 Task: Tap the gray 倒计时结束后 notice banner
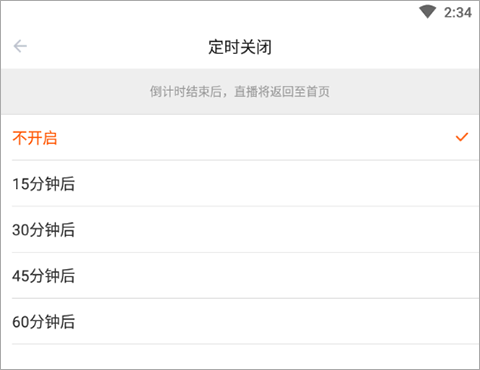240,92
